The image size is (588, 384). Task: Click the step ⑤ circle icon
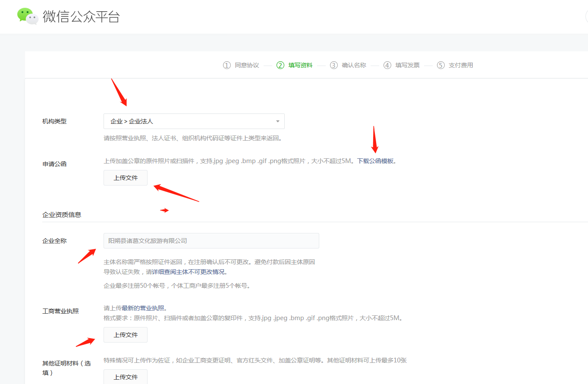[x=440, y=65]
